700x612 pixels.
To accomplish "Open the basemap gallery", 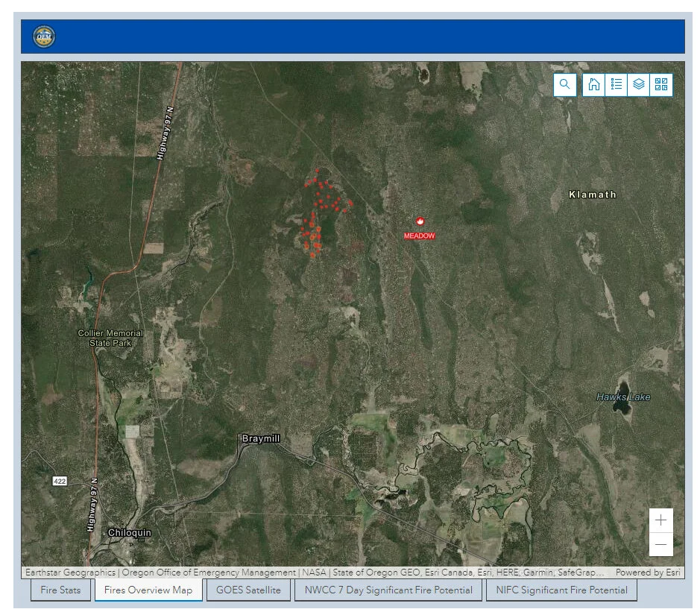I will click(660, 84).
